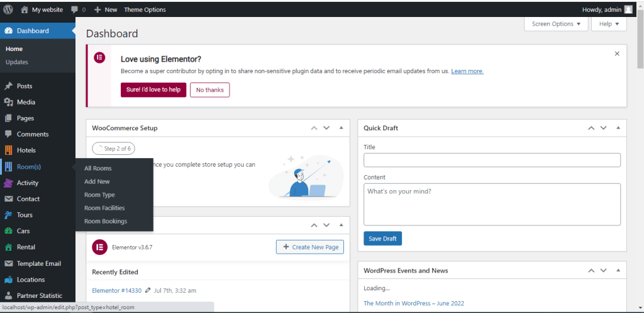Click the Posts pushpin icon
This screenshot has height=313, width=644.
[8, 86]
